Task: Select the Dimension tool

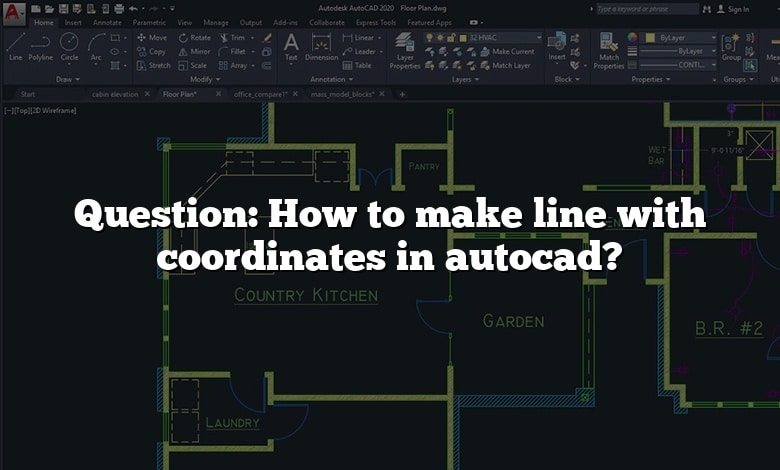Action: [321, 47]
